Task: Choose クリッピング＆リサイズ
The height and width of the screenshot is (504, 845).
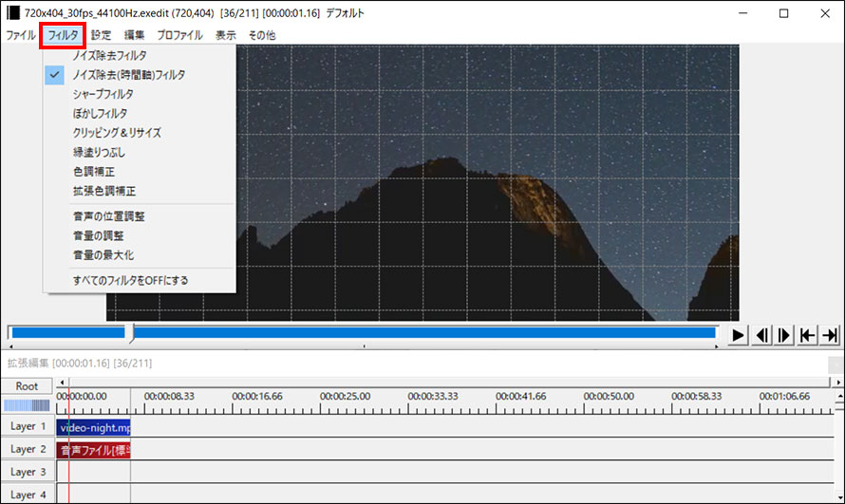Action: click(x=139, y=133)
